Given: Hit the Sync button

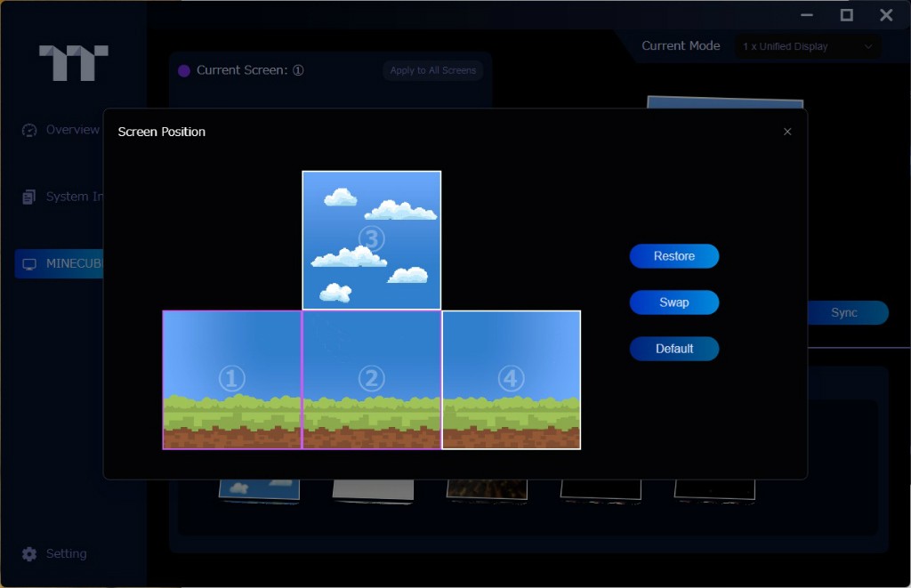Looking at the screenshot, I should (x=844, y=313).
